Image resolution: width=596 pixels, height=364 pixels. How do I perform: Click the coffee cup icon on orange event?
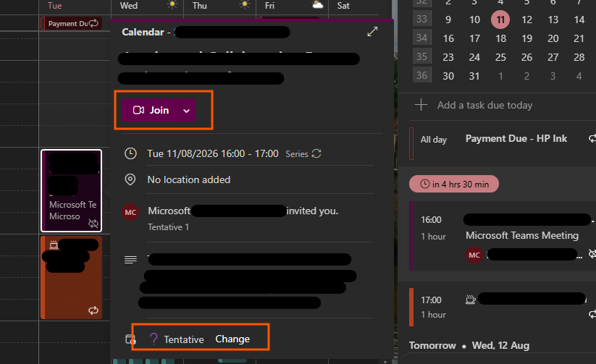coord(54,245)
